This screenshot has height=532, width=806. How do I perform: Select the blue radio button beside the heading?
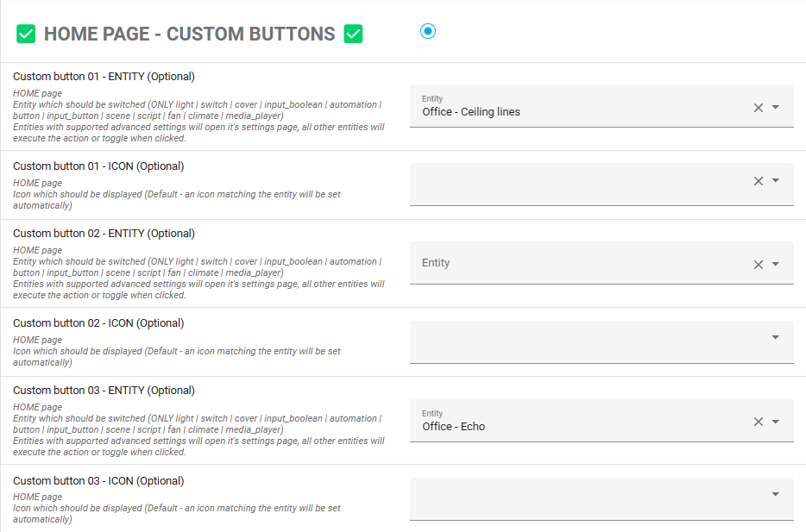tap(428, 31)
